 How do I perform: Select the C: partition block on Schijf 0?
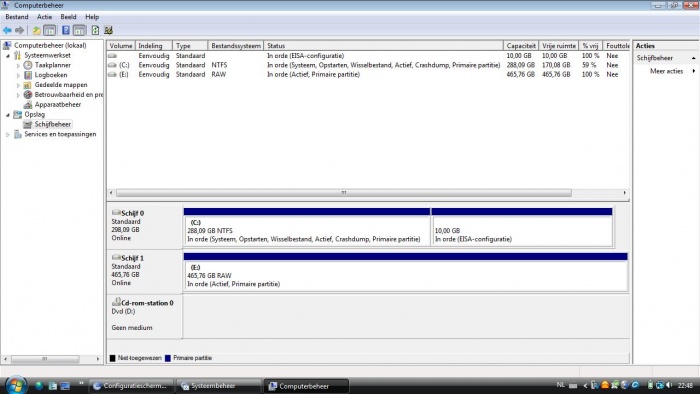[x=307, y=227]
